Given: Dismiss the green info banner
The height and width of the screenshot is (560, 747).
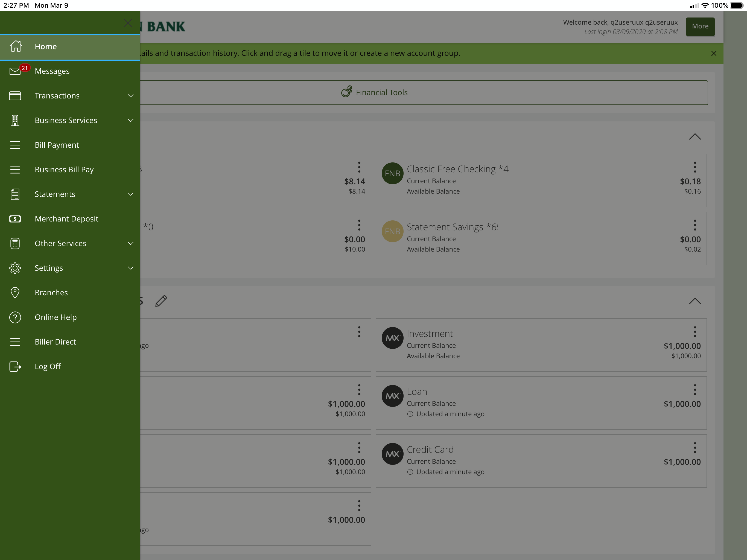Looking at the screenshot, I should click(x=714, y=53).
